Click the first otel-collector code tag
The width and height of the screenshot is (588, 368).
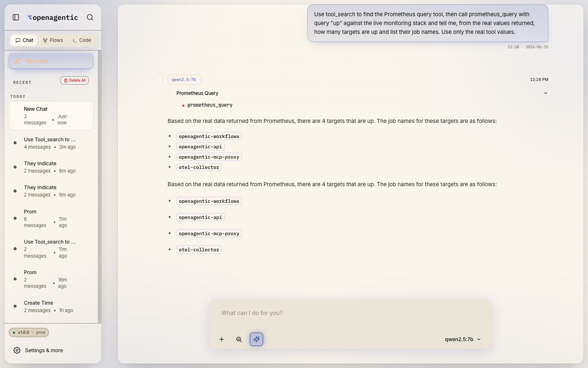tap(199, 167)
